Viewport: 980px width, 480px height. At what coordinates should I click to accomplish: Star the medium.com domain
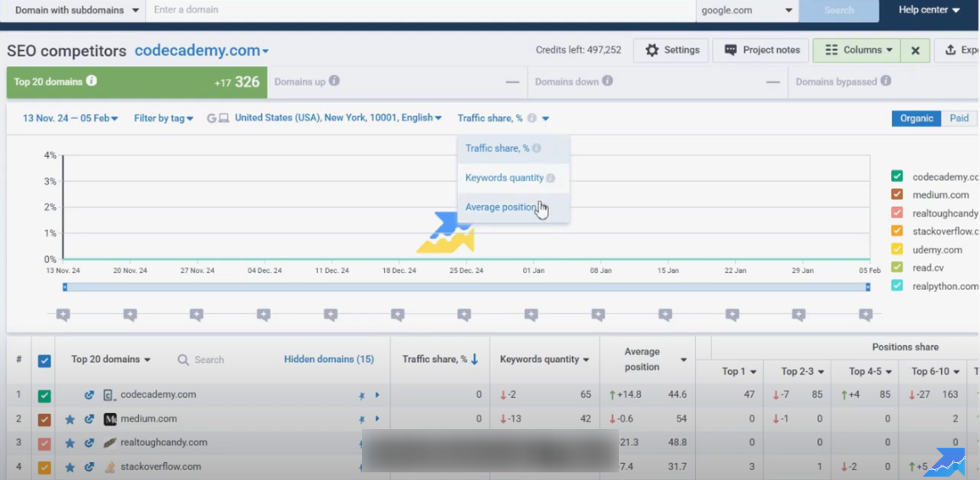[x=70, y=420]
